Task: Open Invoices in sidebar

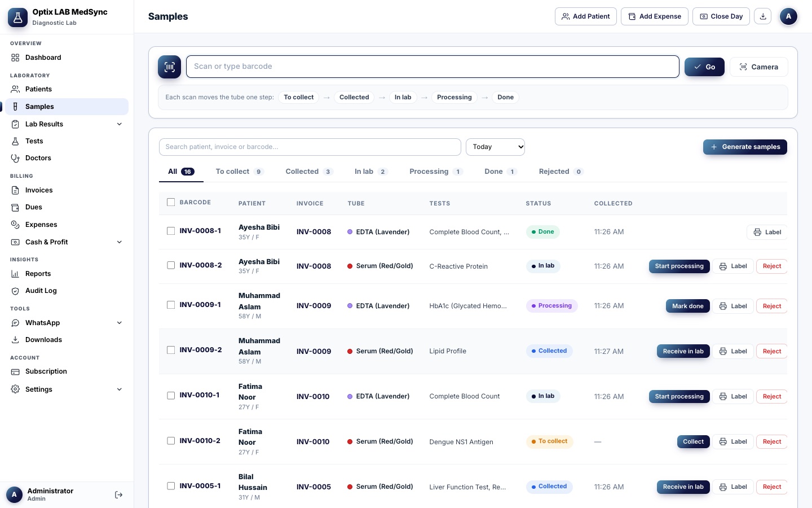Action: (67, 190)
